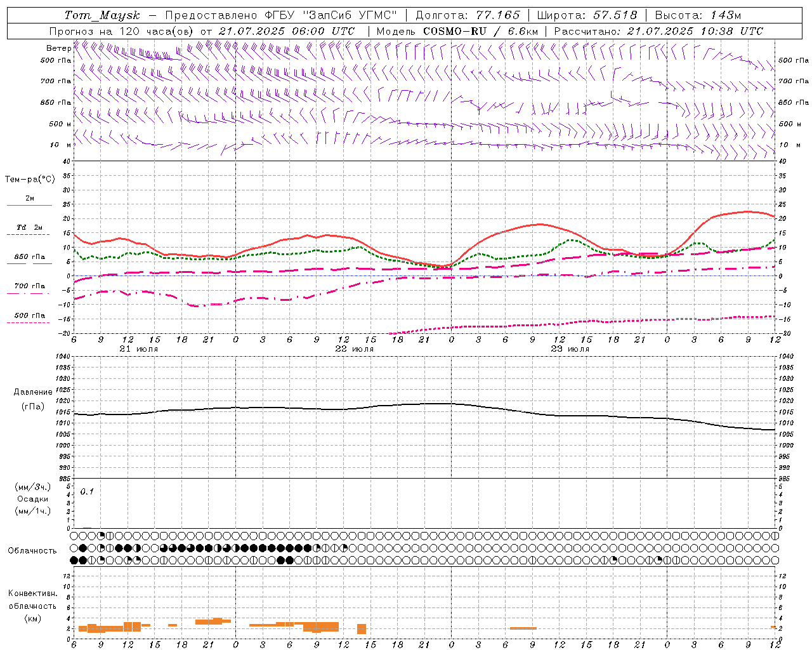Click the Давление panel label
The width and height of the screenshot is (812, 650).
click(x=33, y=392)
